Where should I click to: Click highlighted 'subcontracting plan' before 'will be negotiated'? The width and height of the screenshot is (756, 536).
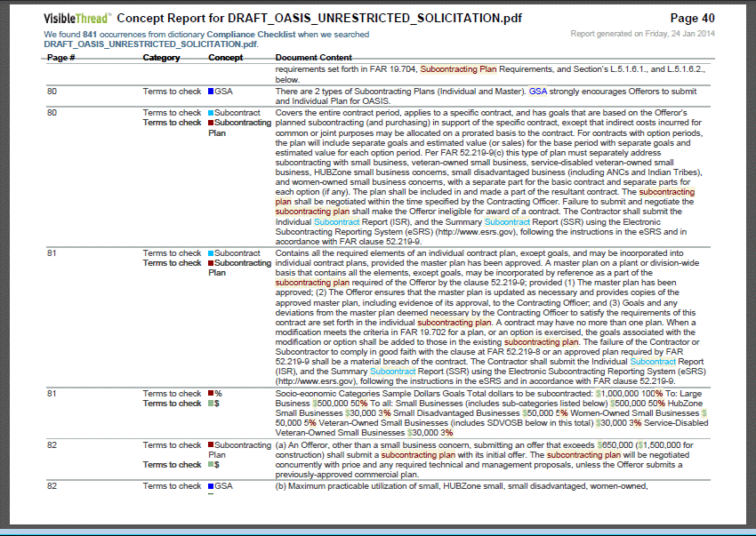(583, 454)
